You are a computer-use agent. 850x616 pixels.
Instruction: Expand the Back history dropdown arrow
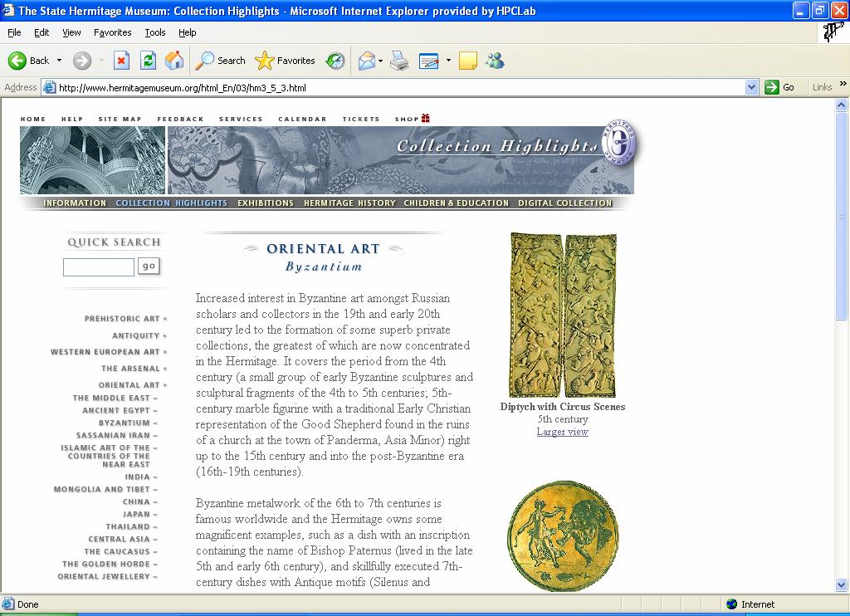59,61
